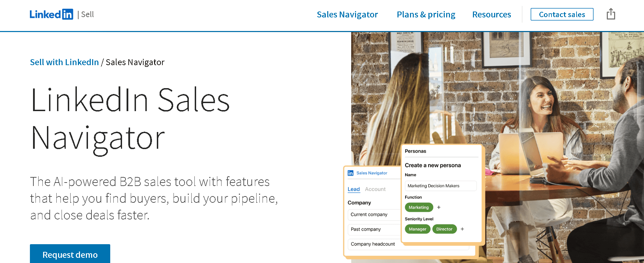Click the share/export icon in the top right
The width and height of the screenshot is (644, 263).
(x=611, y=14)
